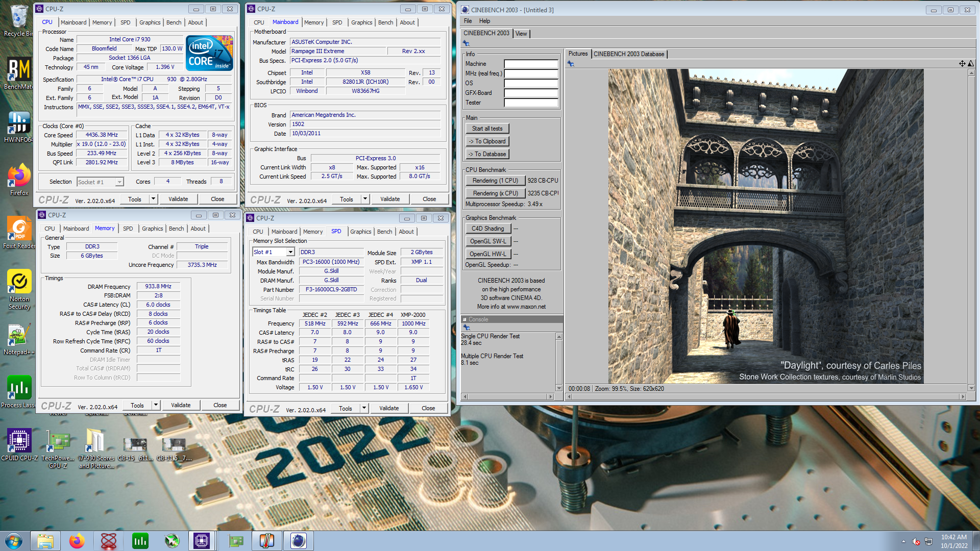Open the Process Lasso desktop shortcut

19,392
